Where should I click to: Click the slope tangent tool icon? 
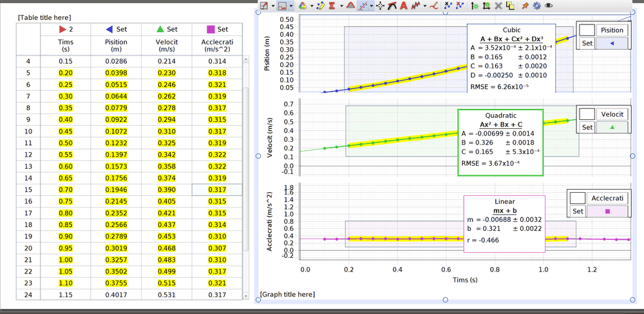point(392,6)
